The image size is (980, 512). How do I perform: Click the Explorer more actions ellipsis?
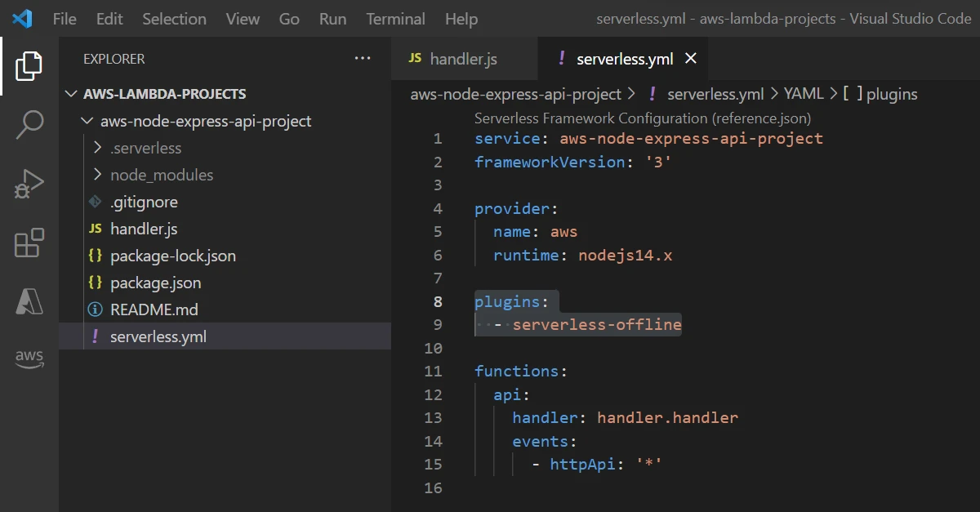click(x=362, y=59)
